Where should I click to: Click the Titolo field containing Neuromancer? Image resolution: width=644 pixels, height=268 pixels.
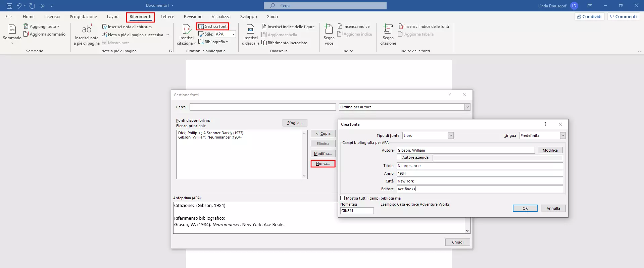[x=480, y=166]
